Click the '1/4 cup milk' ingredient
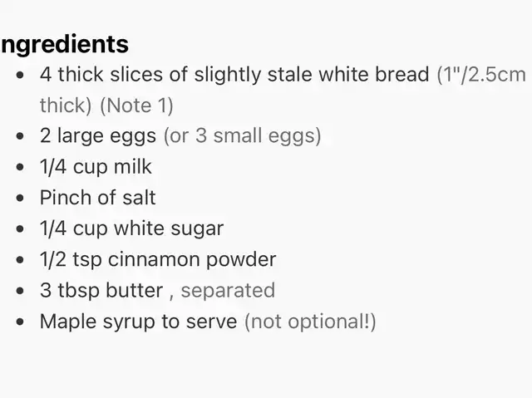The image size is (532, 398). [x=96, y=167]
